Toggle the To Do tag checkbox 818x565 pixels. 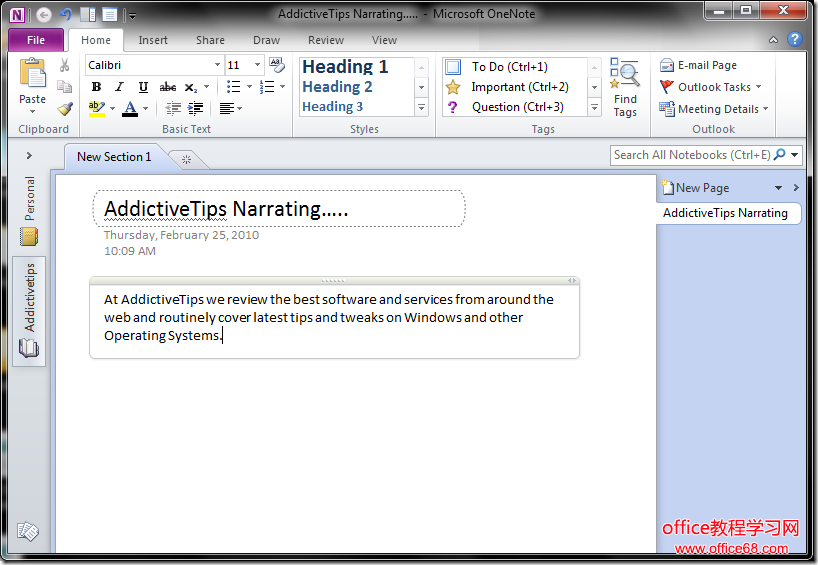click(x=453, y=67)
